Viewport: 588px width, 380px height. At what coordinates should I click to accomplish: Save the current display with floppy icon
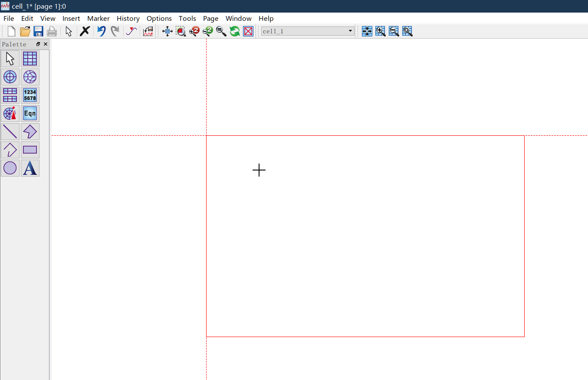[38, 31]
